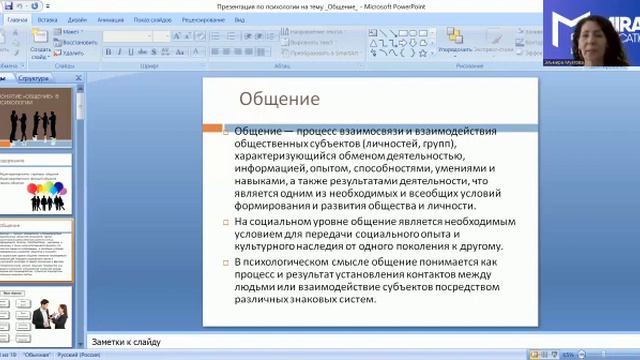Toggle numbered list
Screen dimensions: 640x360
232,36
